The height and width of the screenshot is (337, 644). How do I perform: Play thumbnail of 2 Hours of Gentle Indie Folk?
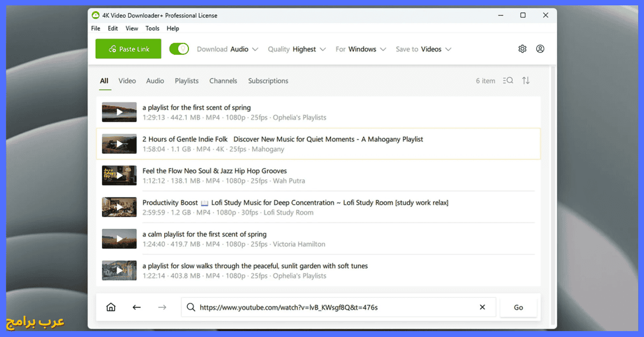pyautogui.click(x=119, y=144)
